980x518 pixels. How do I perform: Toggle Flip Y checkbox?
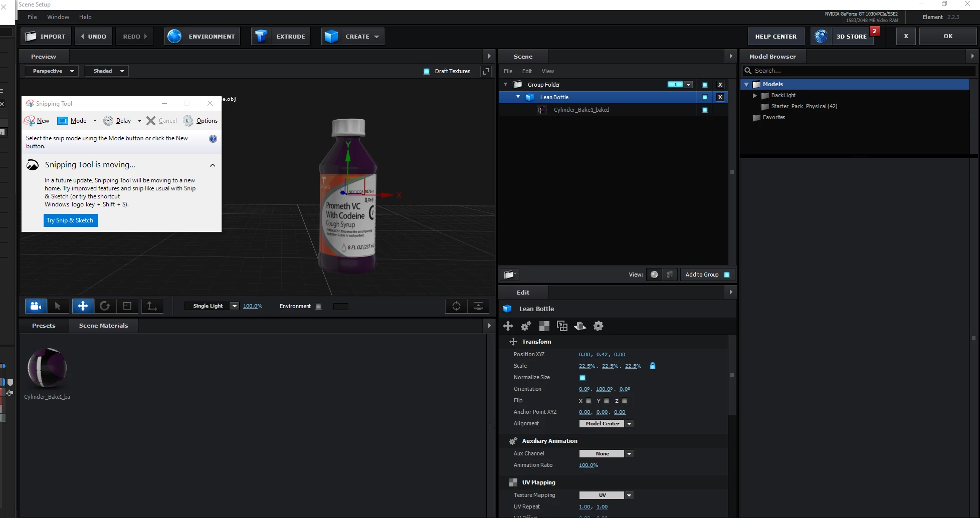point(607,401)
